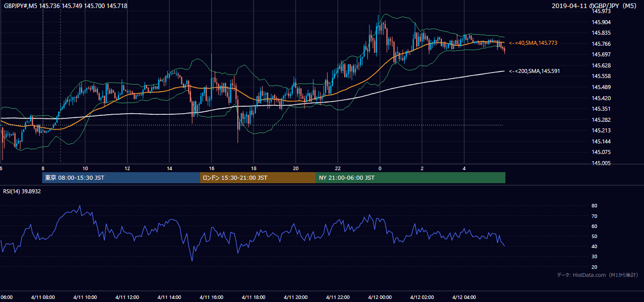644x302 pixels.
Task: Click RSI scale value 20
Action: coord(594,267)
